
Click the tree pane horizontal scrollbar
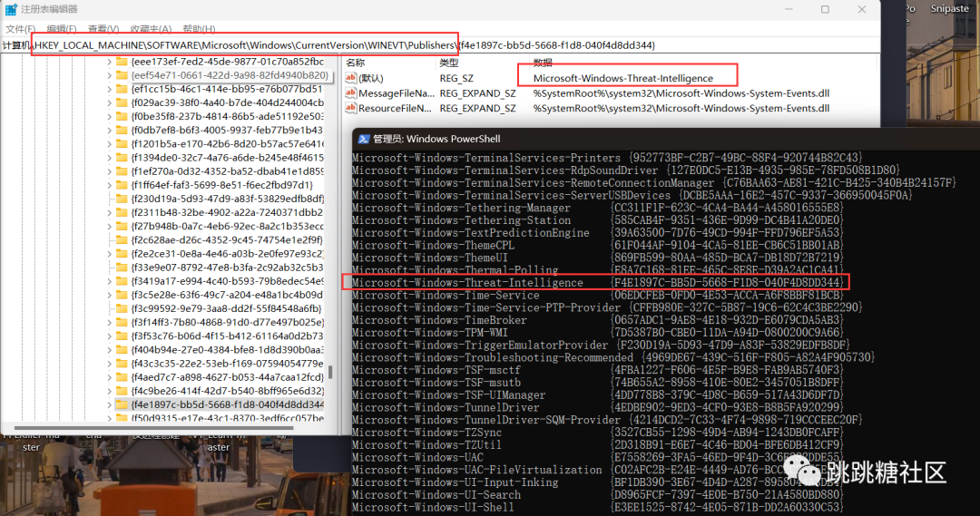pos(153,428)
